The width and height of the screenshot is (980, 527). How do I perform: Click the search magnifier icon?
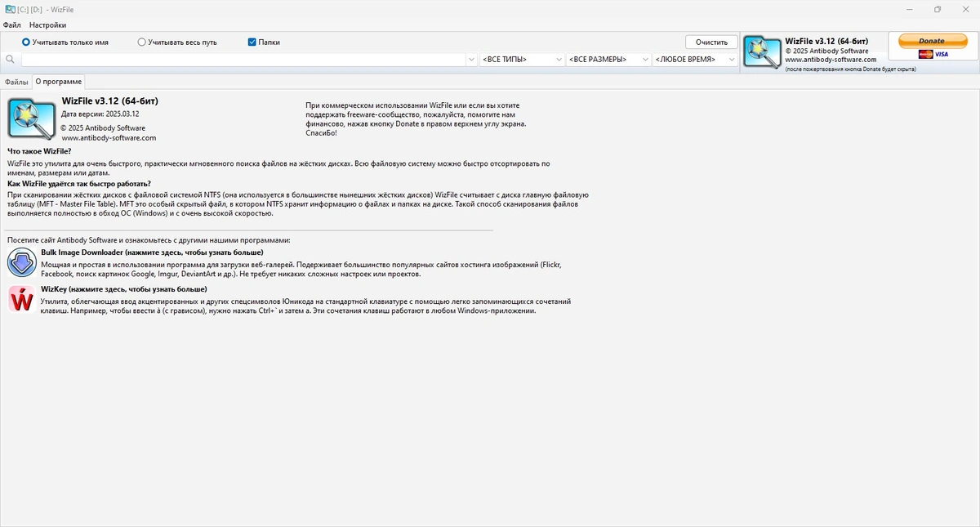10,60
